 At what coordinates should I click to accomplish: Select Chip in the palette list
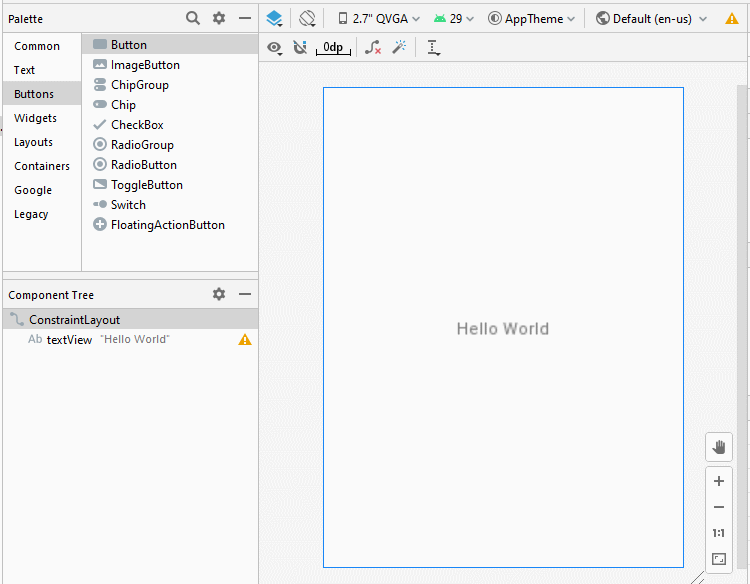click(x=170, y=105)
